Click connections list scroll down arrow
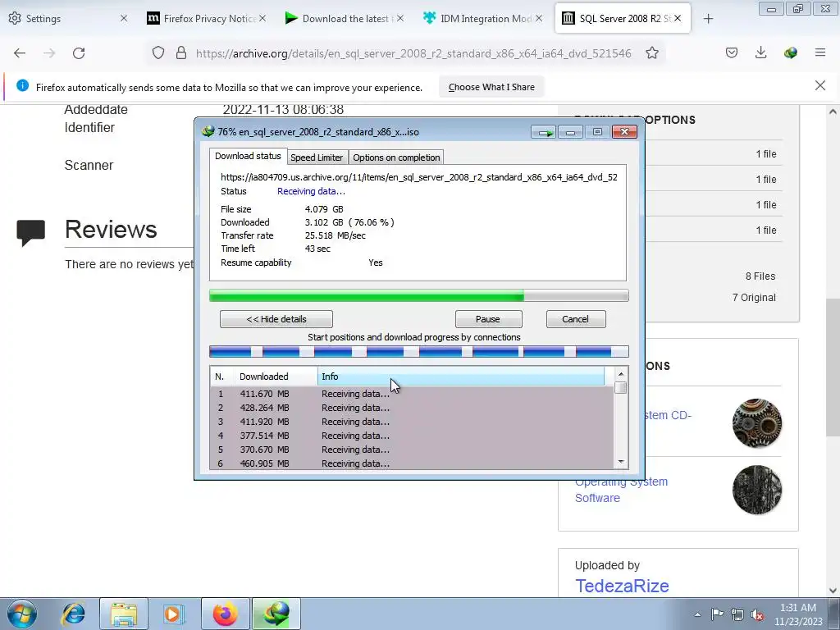Viewport: 840px width, 630px height. (621, 461)
